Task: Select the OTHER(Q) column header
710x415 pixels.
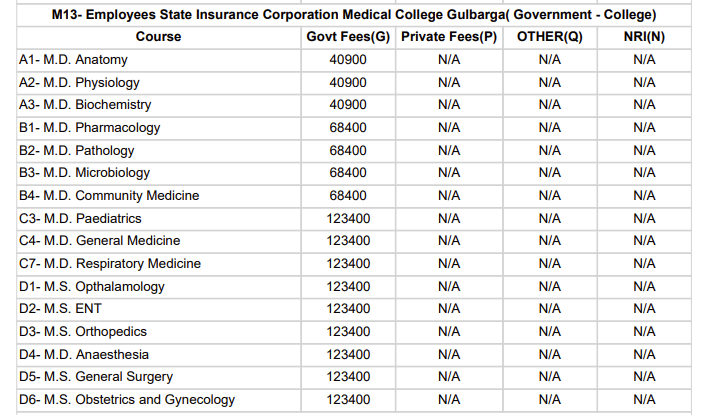Action: tap(549, 37)
